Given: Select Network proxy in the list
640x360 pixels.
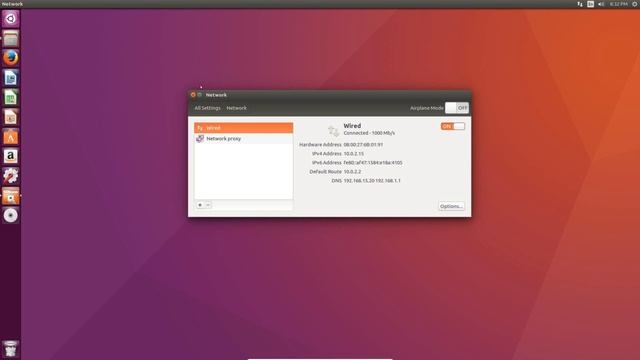Looking at the screenshot, I should (x=244, y=139).
